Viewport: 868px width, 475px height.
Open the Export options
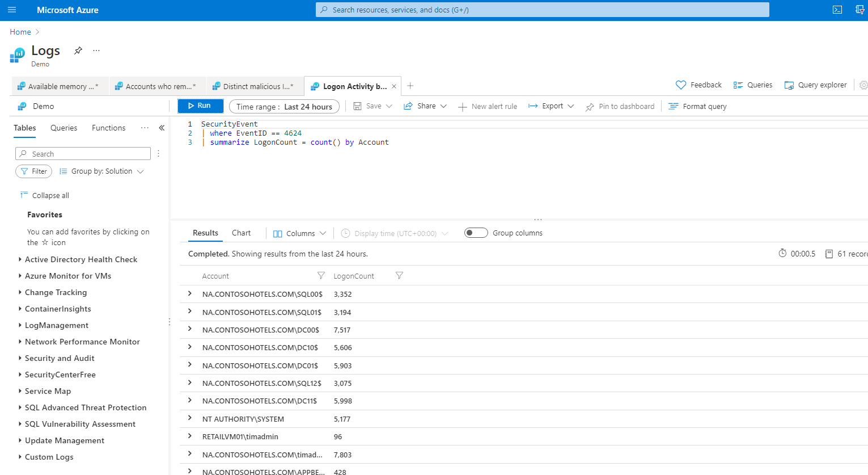click(x=548, y=106)
